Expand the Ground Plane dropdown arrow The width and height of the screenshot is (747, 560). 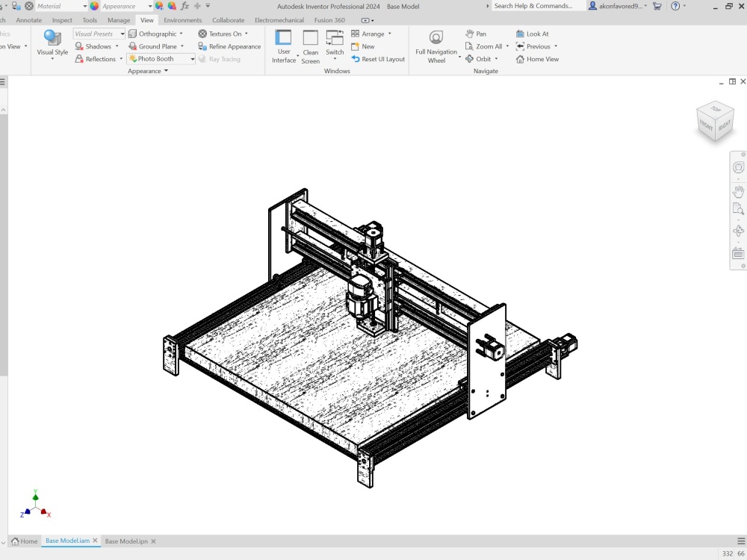click(182, 46)
